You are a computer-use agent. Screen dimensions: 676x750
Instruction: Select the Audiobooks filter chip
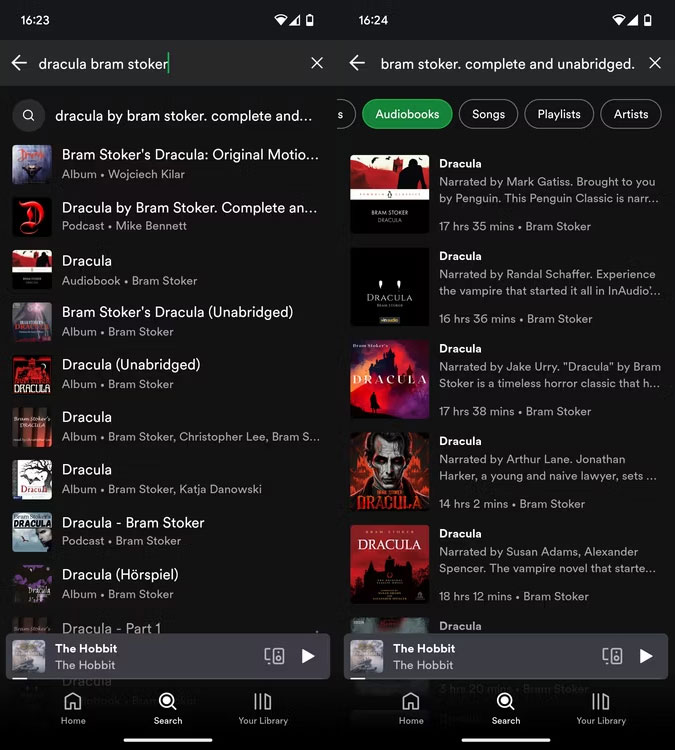[407, 114]
